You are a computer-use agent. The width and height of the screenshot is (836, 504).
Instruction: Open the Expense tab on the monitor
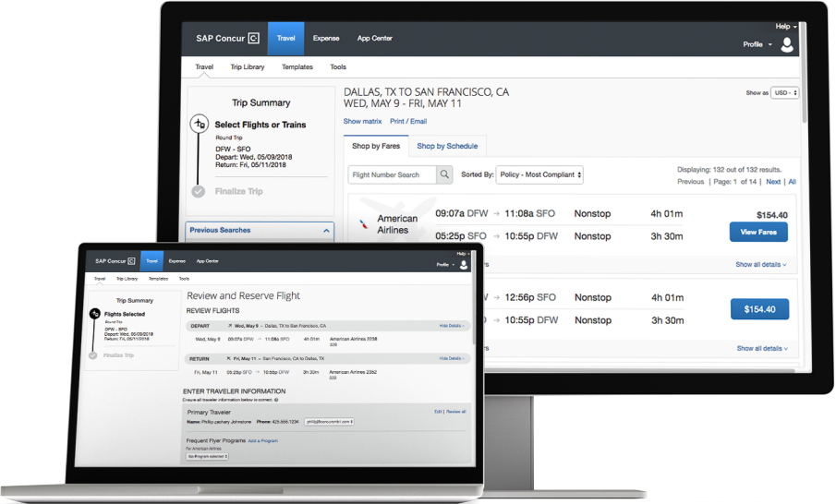326,39
